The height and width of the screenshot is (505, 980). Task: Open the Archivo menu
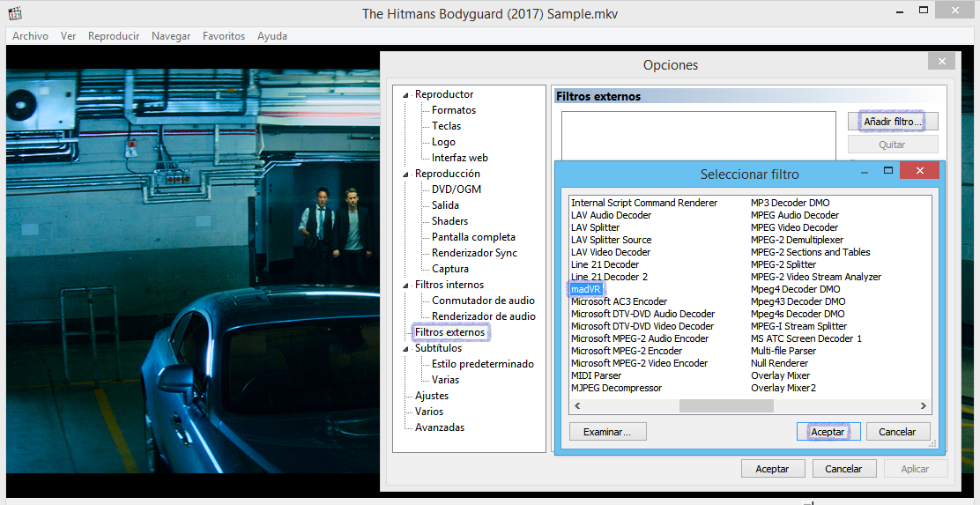click(x=30, y=36)
